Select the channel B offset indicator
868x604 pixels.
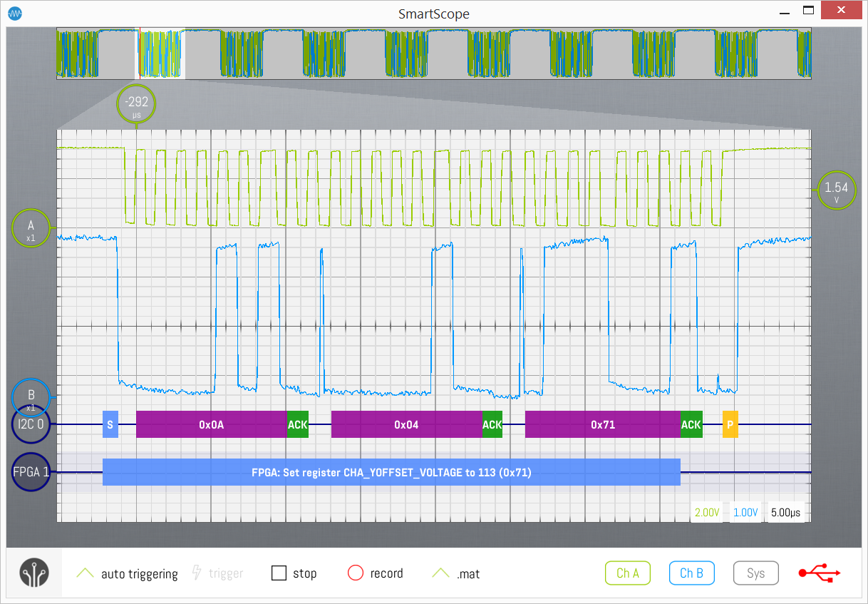click(31, 396)
